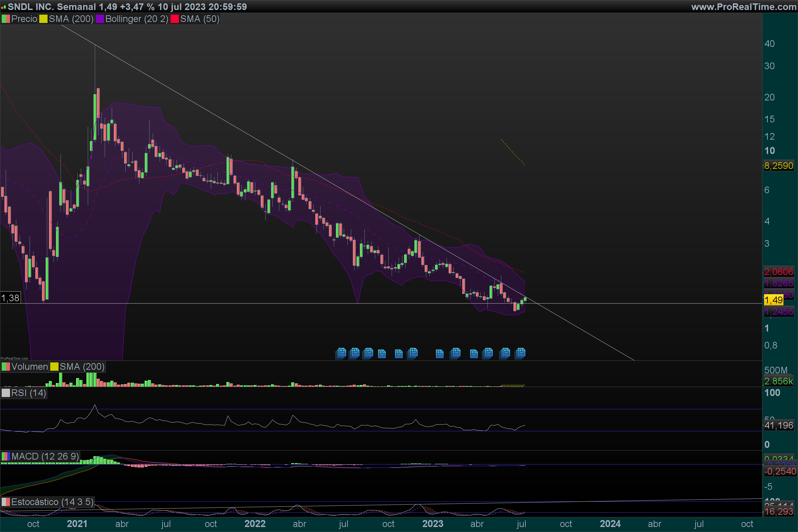This screenshot has width=798, height=532.
Task: Open Bollinger (20 2) indicator settings
Action: coord(136,19)
